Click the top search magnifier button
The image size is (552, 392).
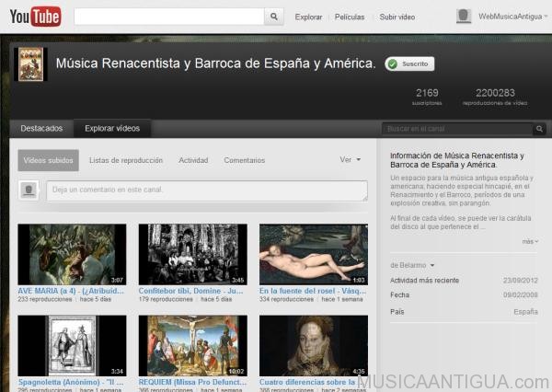pos(274,17)
